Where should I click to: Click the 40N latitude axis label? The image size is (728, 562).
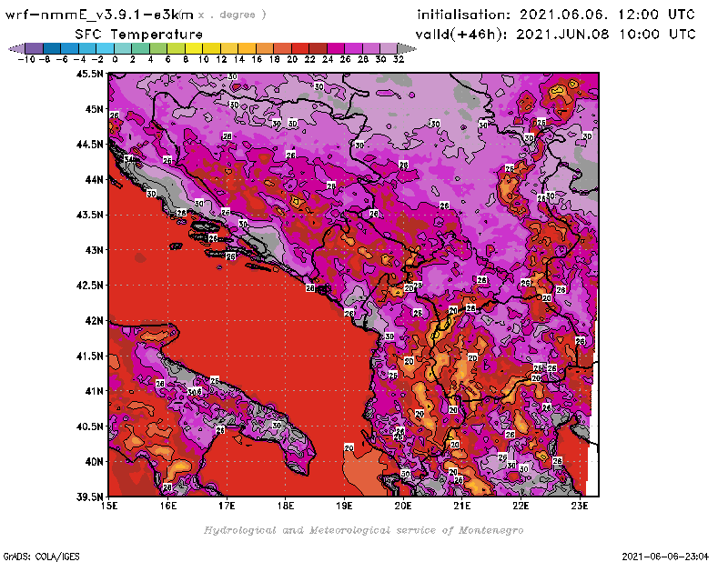point(95,462)
